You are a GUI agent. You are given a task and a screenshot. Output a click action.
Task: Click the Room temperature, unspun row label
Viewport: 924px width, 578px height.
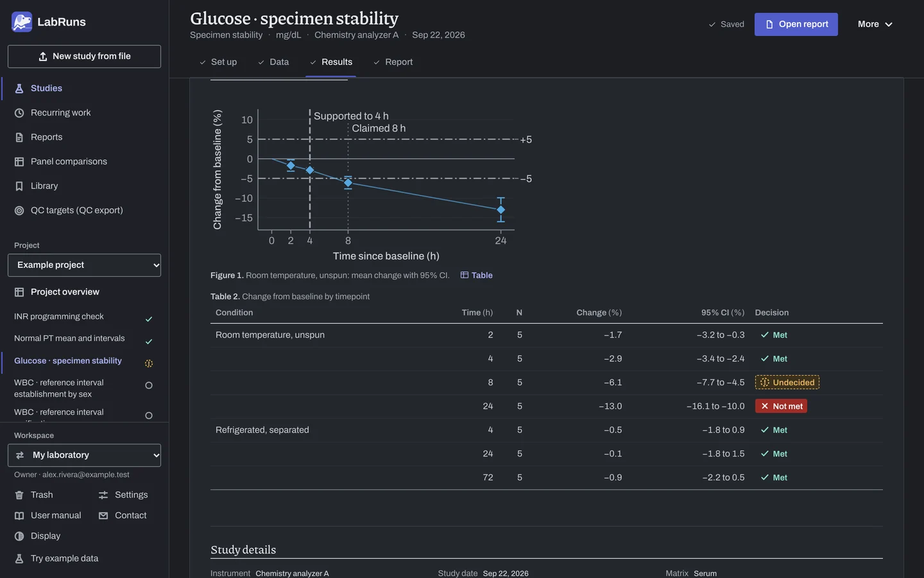(270, 335)
